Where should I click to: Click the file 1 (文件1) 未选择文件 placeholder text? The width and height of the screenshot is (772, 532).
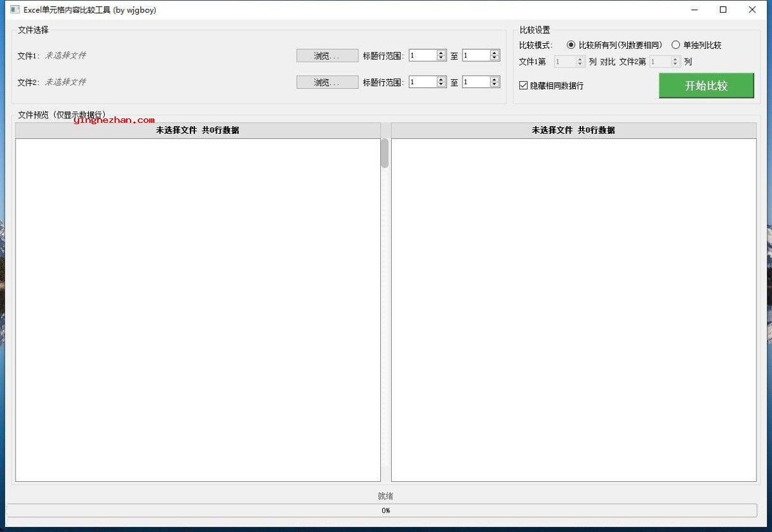pyautogui.click(x=65, y=55)
